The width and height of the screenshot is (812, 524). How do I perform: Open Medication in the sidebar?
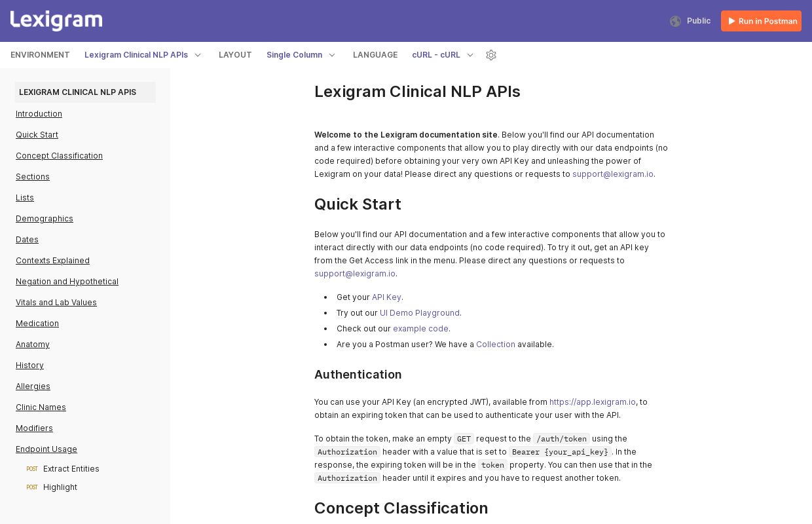[37, 324]
